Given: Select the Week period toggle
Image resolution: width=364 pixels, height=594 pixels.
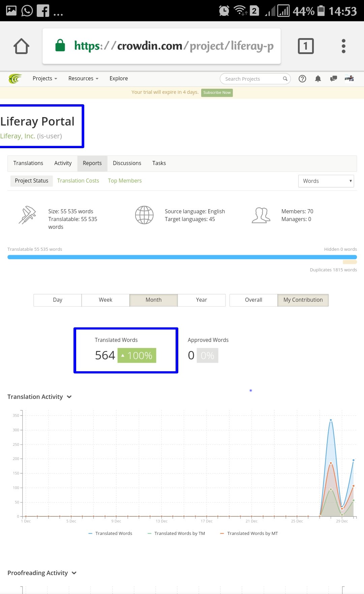Looking at the screenshot, I should [105, 300].
